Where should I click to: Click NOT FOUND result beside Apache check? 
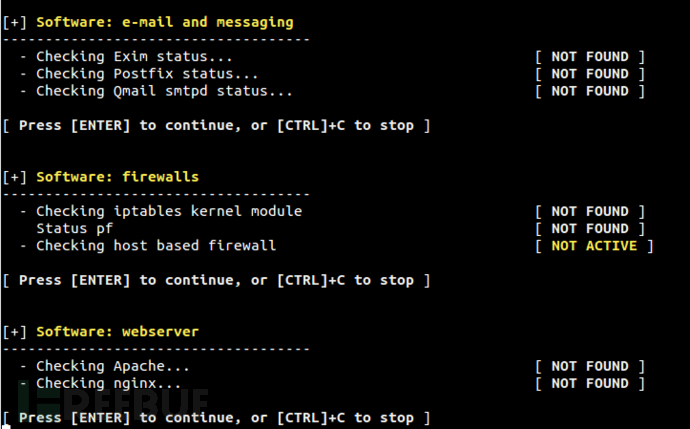point(589,366)
